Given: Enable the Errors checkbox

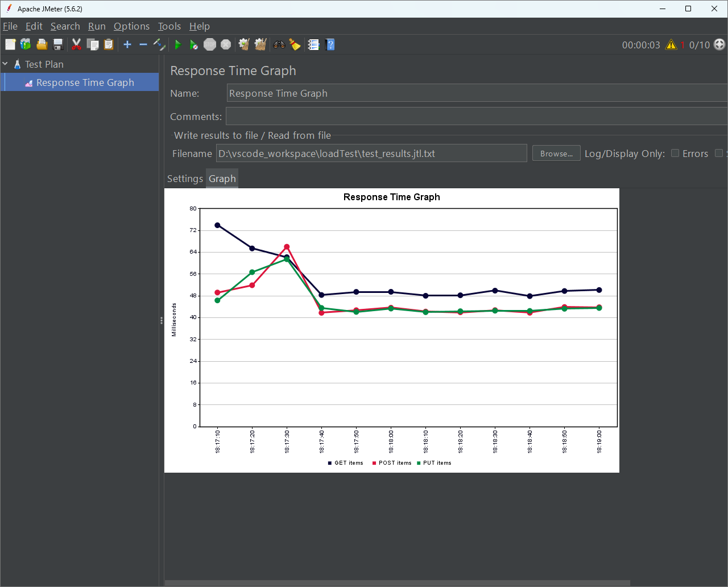Looking at the screenshot, I should click(x=675, y=154).
